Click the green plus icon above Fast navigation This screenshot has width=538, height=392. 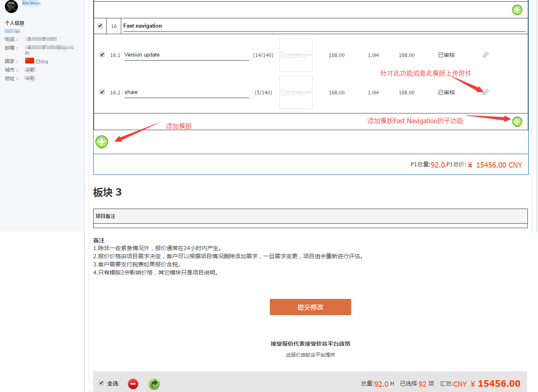517,10
